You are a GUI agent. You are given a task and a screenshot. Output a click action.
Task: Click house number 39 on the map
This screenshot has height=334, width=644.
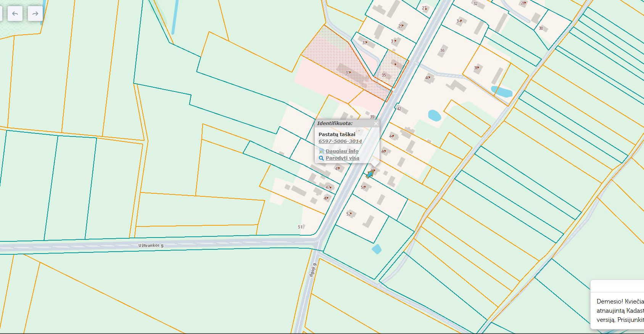[372, 117]
